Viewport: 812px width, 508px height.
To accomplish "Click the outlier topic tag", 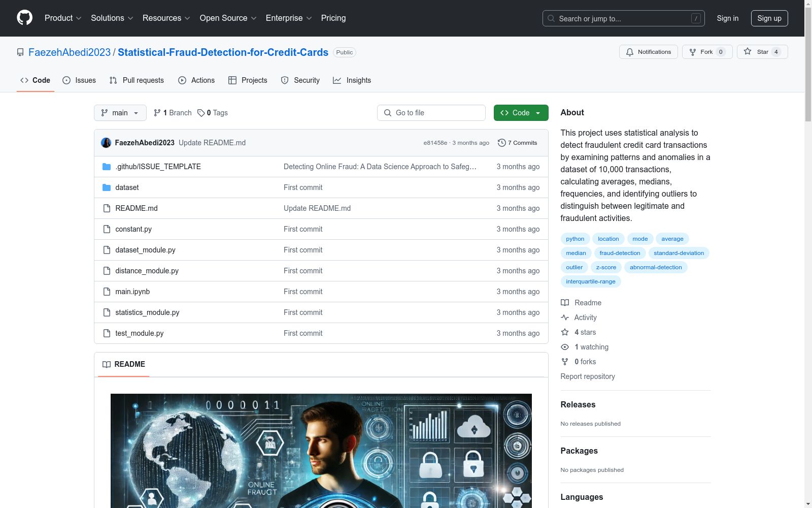I will click(x=574, y=267).
